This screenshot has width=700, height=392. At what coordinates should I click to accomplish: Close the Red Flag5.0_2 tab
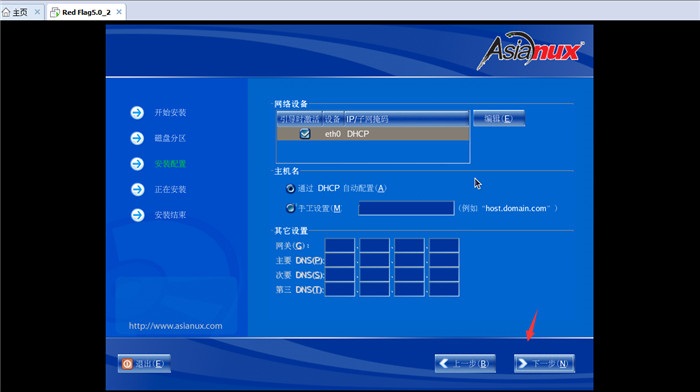119,12
